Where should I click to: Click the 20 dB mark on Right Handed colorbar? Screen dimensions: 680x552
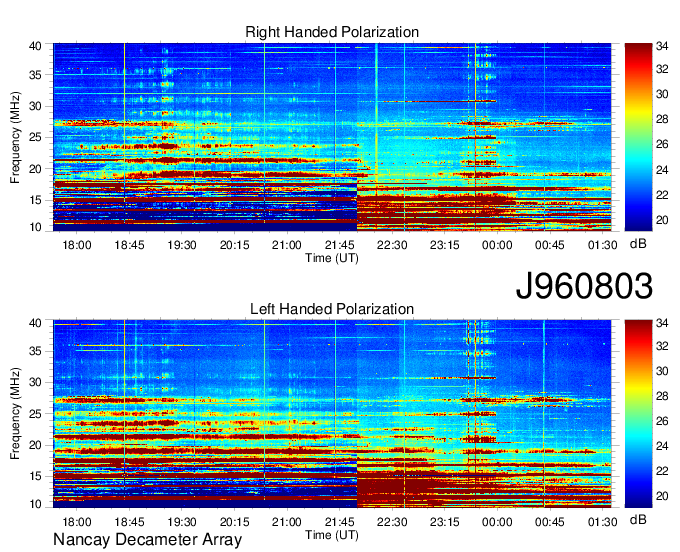[662, 220]
